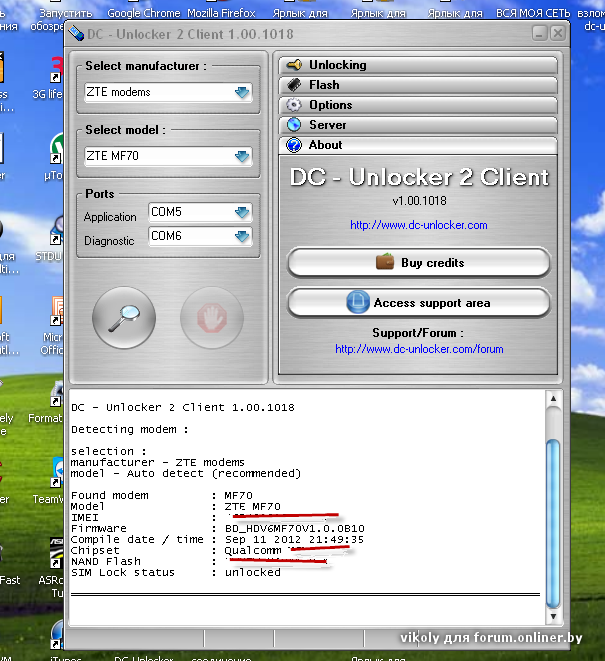Viewport: 605px width, 661px height.
Task: Expand the Select manufacturer dropdown arrow
Action: pos(242,92)
